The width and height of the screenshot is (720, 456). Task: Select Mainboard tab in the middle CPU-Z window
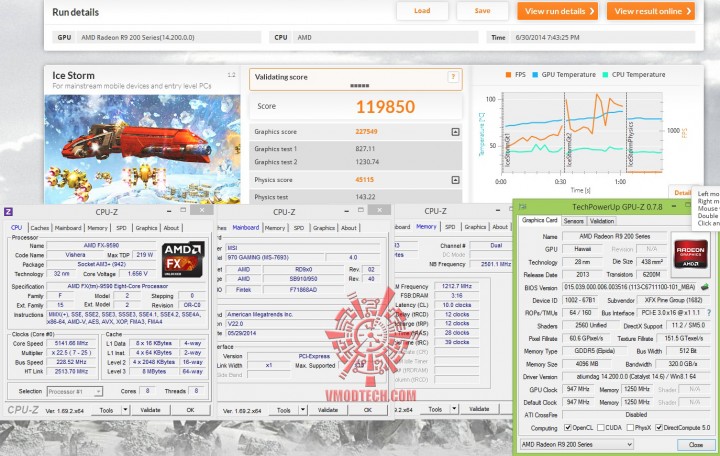[x=246, y=227]
